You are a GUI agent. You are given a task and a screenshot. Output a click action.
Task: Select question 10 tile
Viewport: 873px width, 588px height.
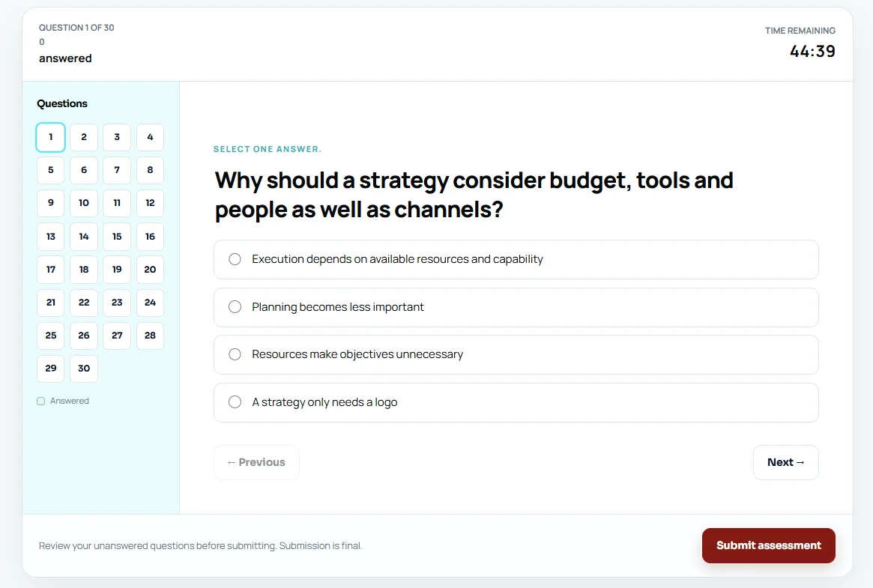pyautogui.click(x=83, y=203)
